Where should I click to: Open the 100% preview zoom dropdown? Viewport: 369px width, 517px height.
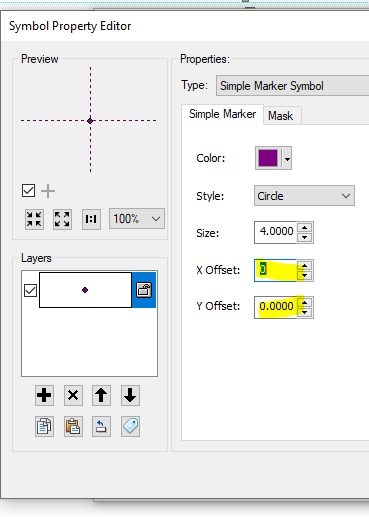pyautogui.click(x=137, y=219)
